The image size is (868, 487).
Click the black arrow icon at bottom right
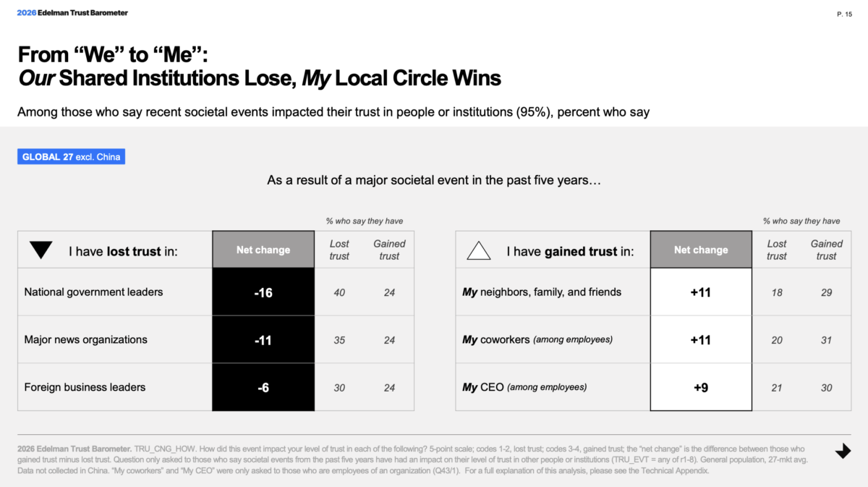pyautogui.click(x=843, y=452)
